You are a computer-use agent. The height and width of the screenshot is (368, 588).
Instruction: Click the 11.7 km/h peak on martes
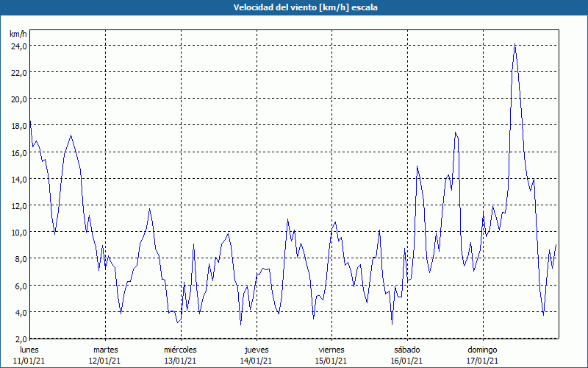click(x=150, y=209)
